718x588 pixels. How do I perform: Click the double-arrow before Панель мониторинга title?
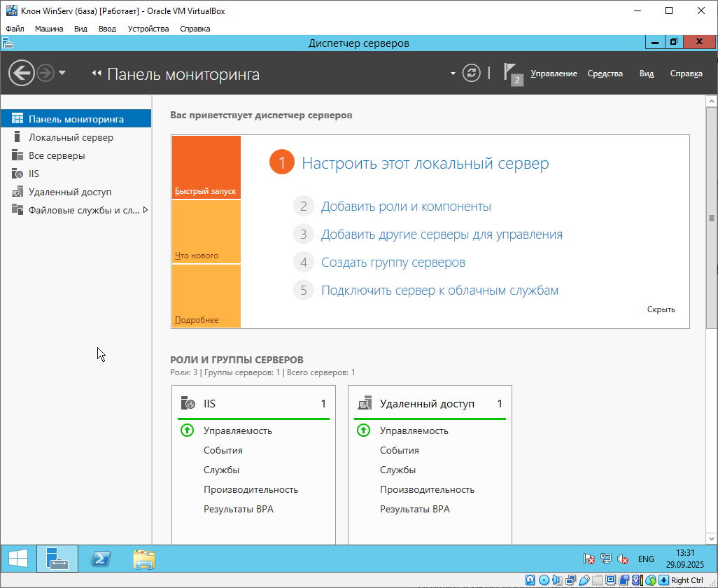click(x=96, y=73)
